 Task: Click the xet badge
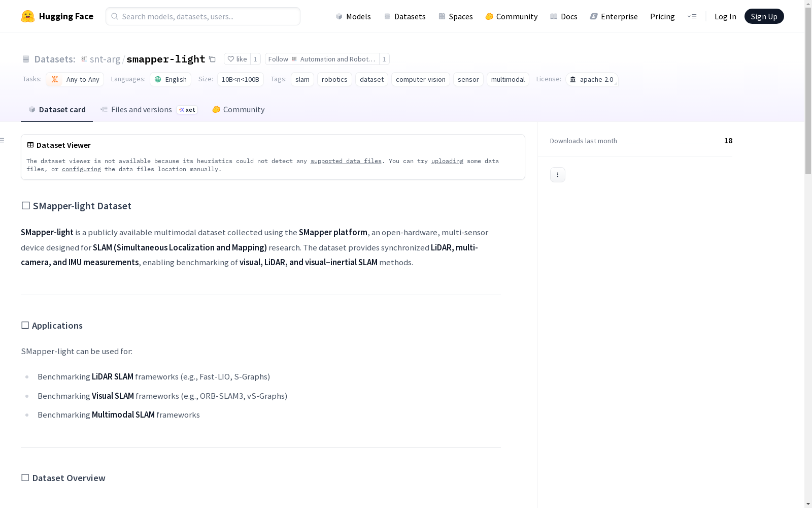click(x=187, y=110)
